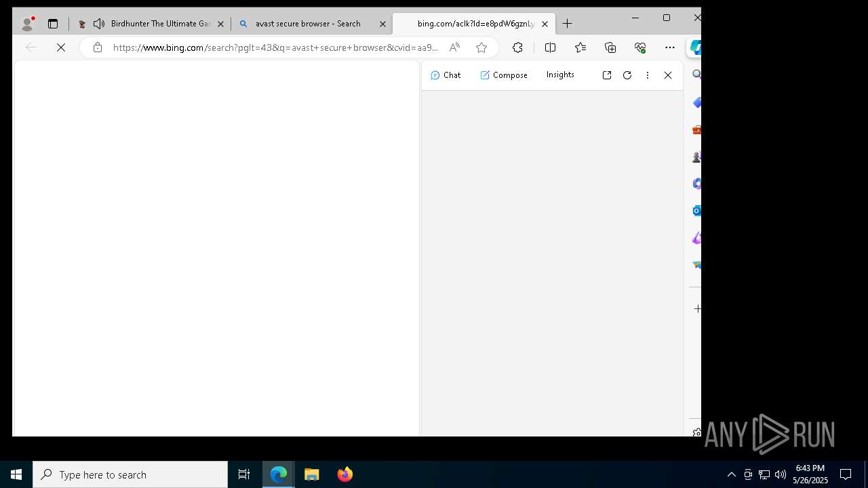Open Settings and more menu
Screen dimensions: 868x488
click(x=670, y=47)
